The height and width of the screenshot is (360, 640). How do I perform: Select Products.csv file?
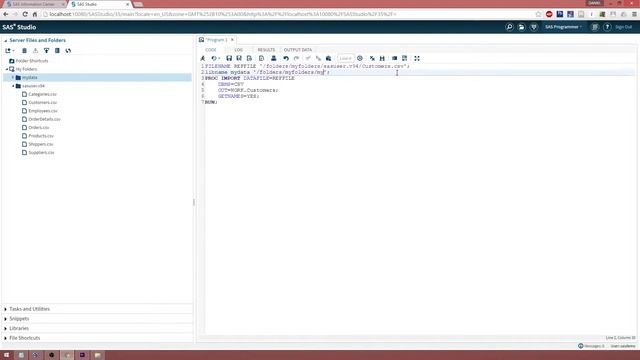coord(41,136)
